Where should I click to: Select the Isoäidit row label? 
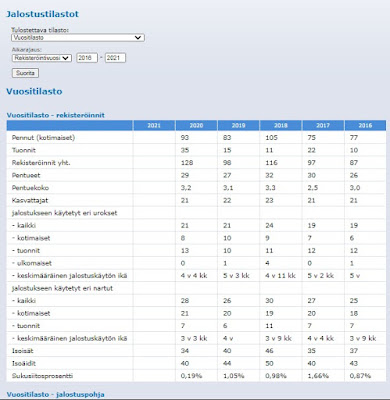click(24, 363)
